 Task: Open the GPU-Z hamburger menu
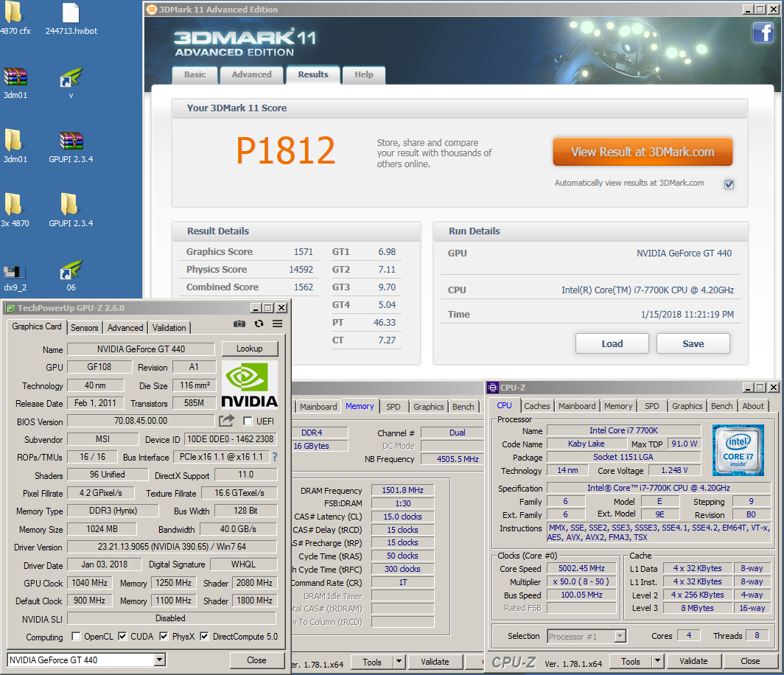click(x=278, y=324)
